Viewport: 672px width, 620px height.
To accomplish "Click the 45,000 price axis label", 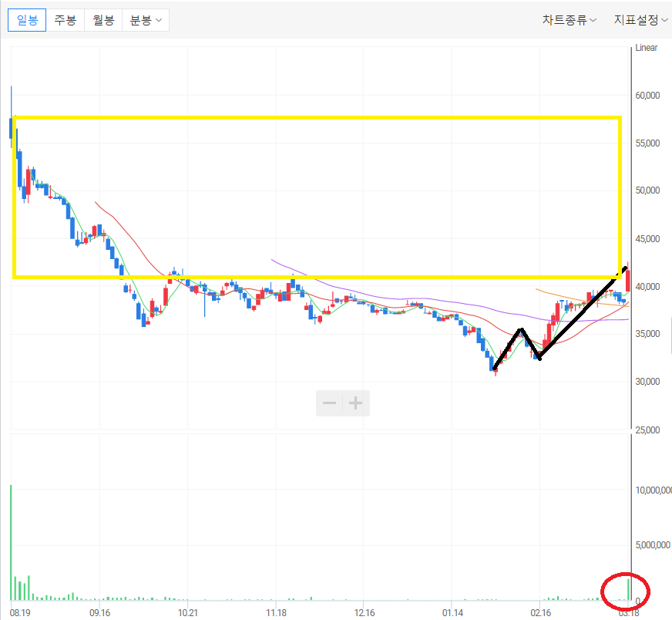I will [x=647, y=239].
